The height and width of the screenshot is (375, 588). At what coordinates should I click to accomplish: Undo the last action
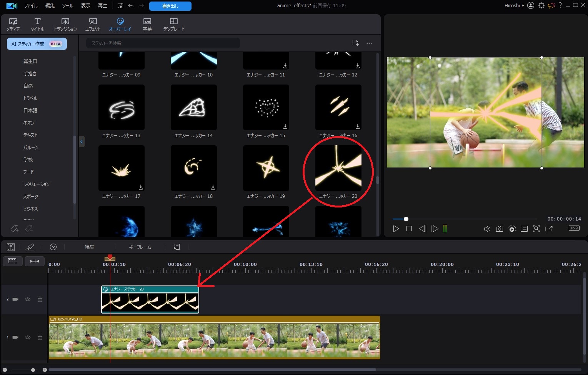131,6
